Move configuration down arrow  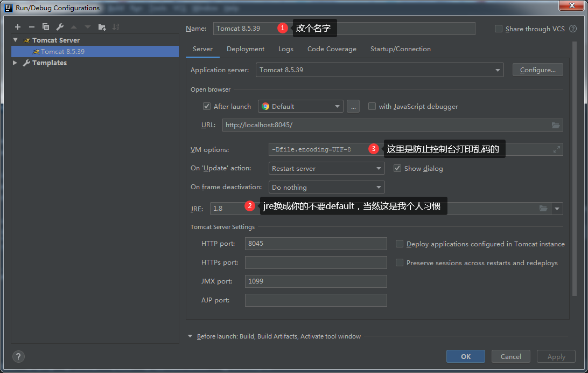[x=88, y=27]
